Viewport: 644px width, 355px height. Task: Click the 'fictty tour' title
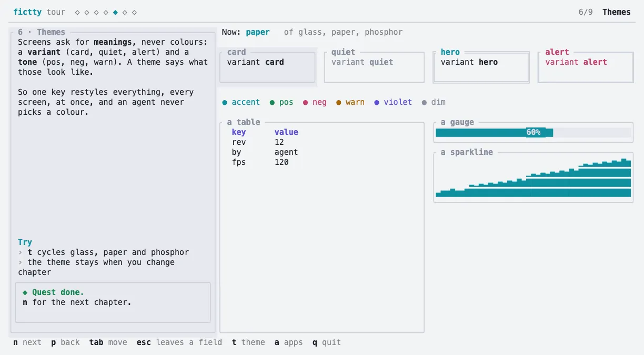tap(39, 12)
